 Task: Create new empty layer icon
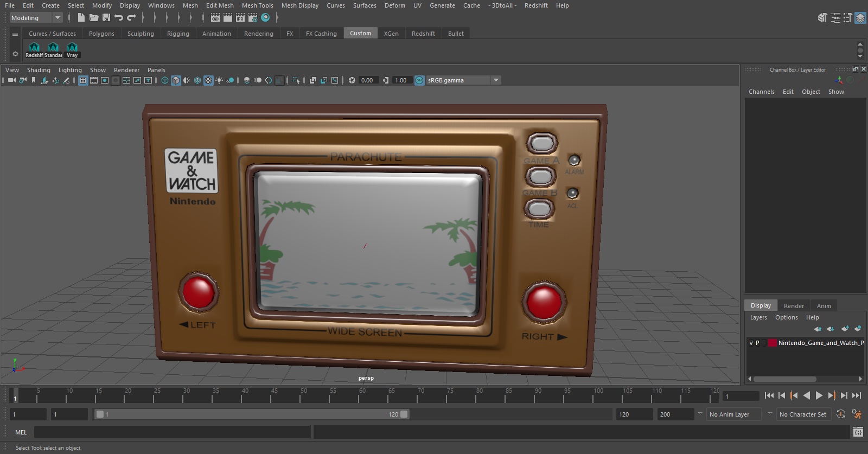pyautogui.click(x=845, y=329)
